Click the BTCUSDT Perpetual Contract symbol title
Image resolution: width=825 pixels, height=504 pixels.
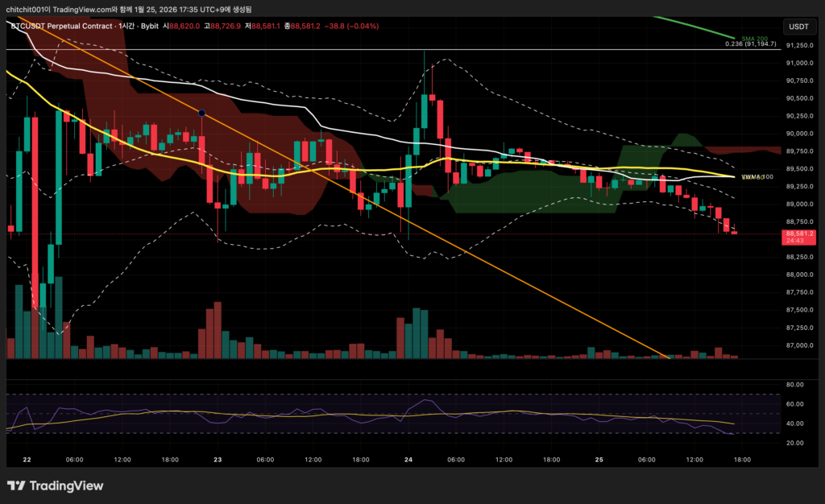coord(63,26)
